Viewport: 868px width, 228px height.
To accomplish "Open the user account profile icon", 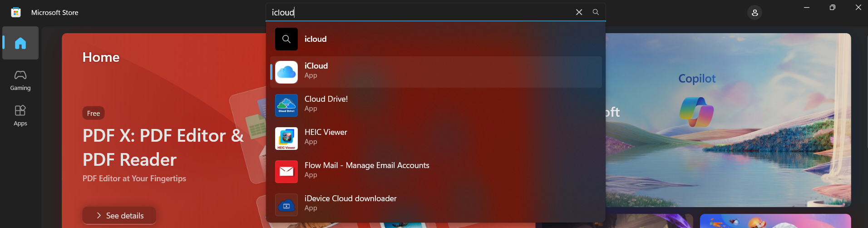I will point(755,13).
